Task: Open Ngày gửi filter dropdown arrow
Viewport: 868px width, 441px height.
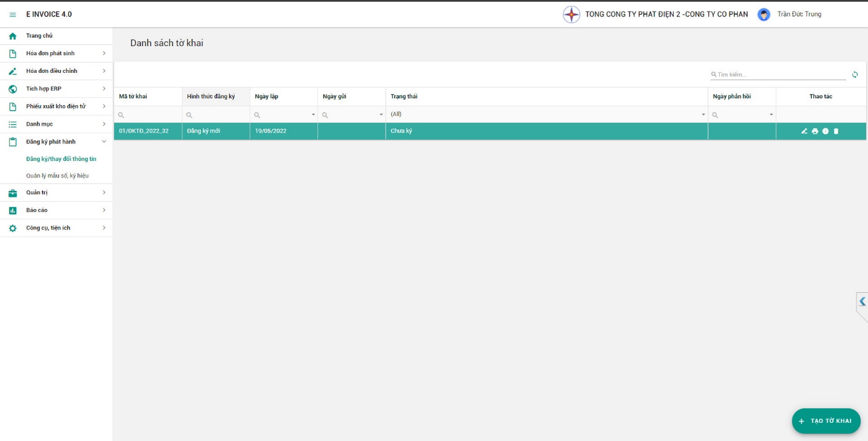Action: pyautogui.click(x=381, y=115)
